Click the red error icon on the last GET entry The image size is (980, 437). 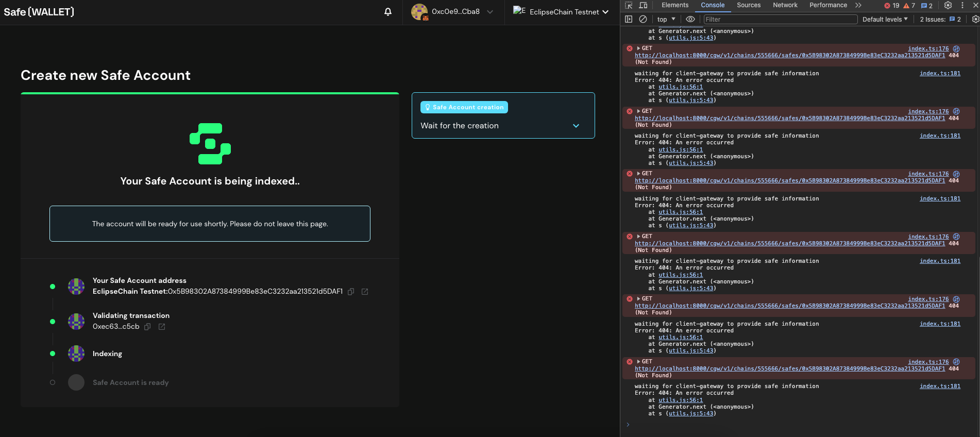tap(630, 362)
